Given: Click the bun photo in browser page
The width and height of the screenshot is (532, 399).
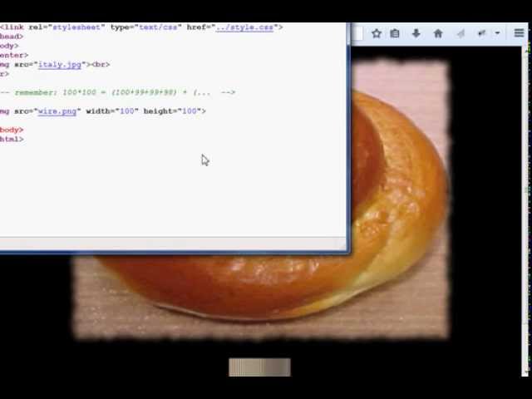Looking at the screenshot, I should (x=401, y=200).
